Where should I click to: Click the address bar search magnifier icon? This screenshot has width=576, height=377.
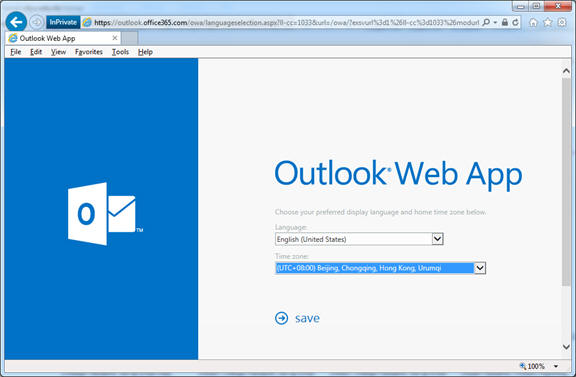486,22
